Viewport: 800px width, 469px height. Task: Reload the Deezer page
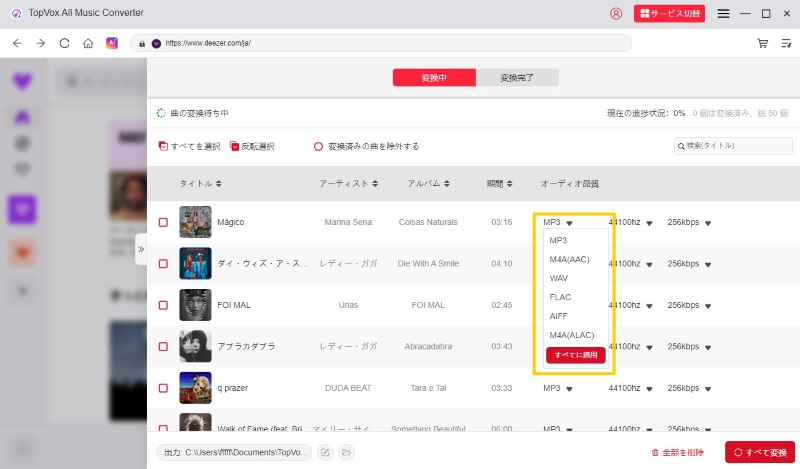64,43
